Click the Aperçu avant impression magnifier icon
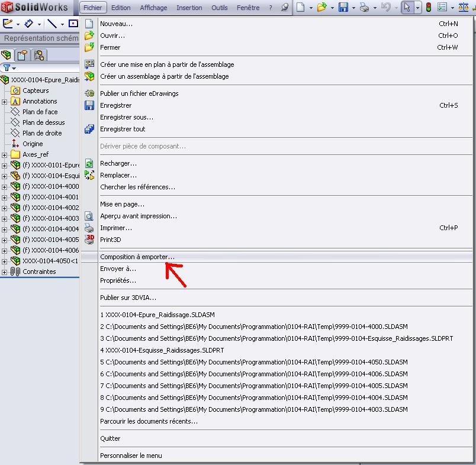Image resolution: width=476 pixels, height=465 pixels. tap(89, 216)
